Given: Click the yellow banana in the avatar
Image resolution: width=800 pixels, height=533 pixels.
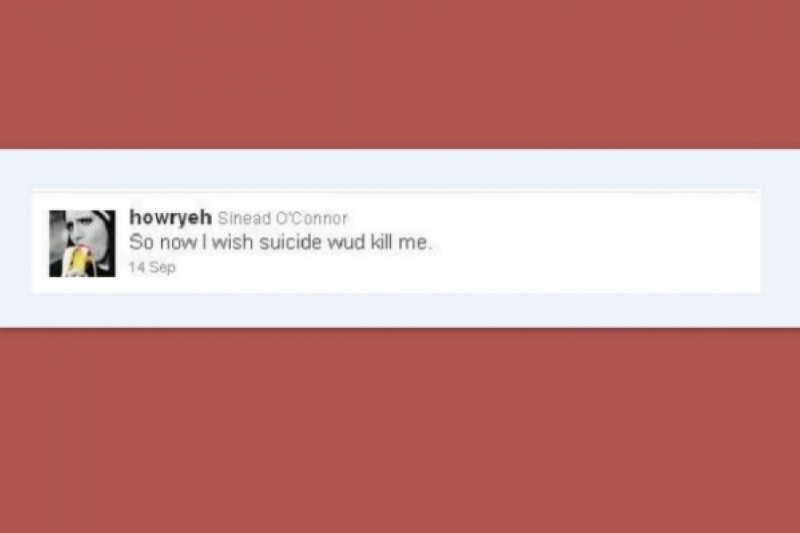Looking at the screenshot, I should pos(80,260).
